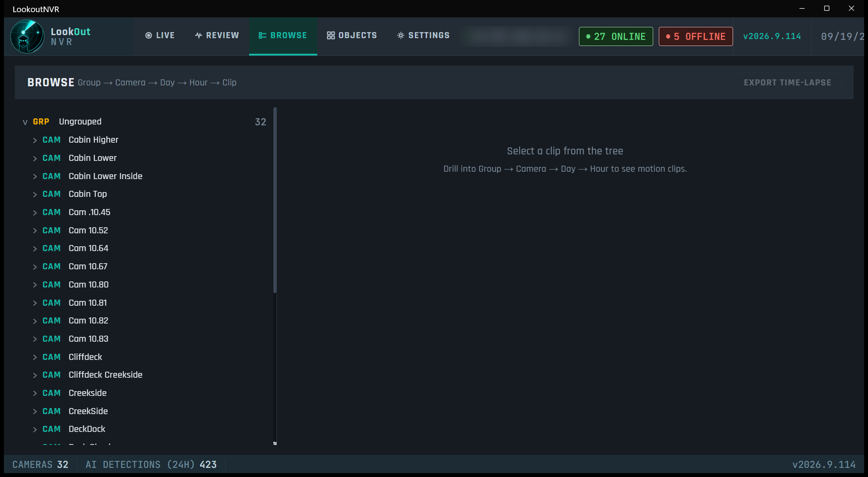Minimize the LookoutNVR window
This screenshot has height=477, width=868.
tap(802, 9)
